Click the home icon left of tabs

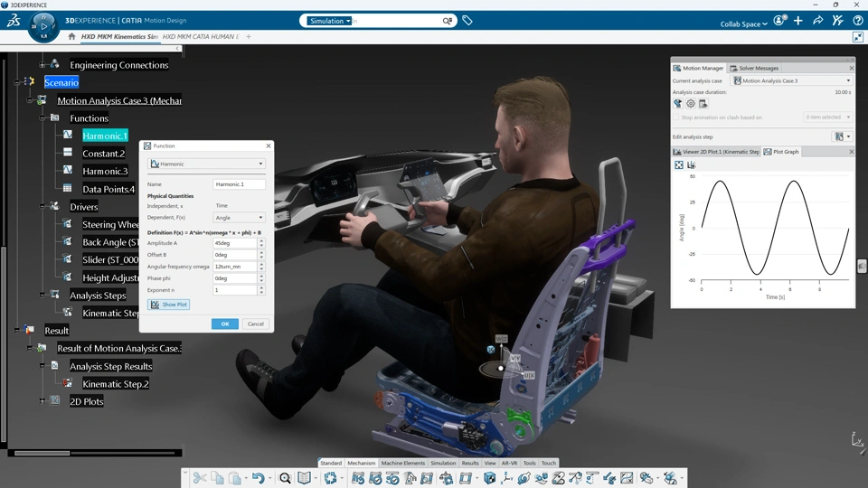(72, 37)
